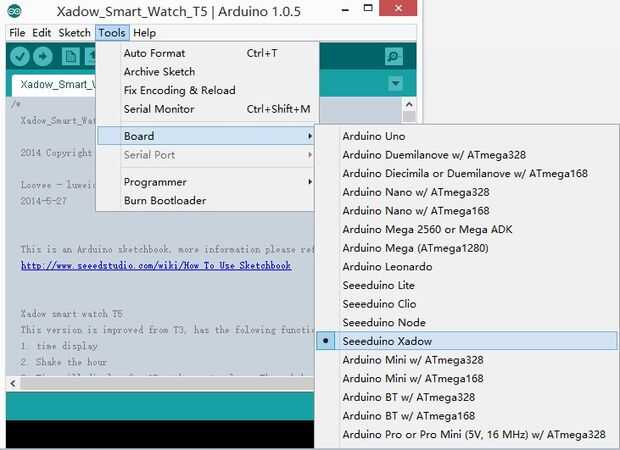Select Arduino Mini w/ ATmega328 board
This screenshot has height=450, width=620.
[467, 359]
